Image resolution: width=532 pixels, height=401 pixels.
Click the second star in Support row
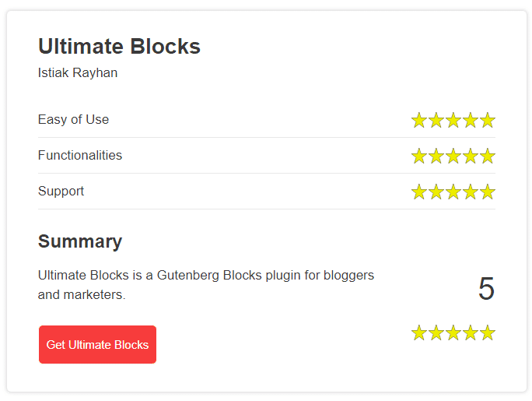point(436,192)
